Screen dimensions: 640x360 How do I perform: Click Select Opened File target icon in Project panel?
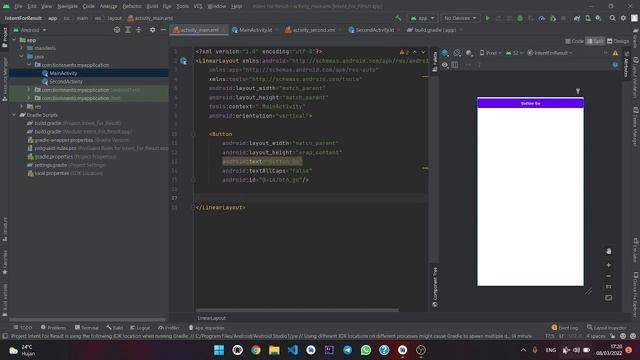[117, 30]
